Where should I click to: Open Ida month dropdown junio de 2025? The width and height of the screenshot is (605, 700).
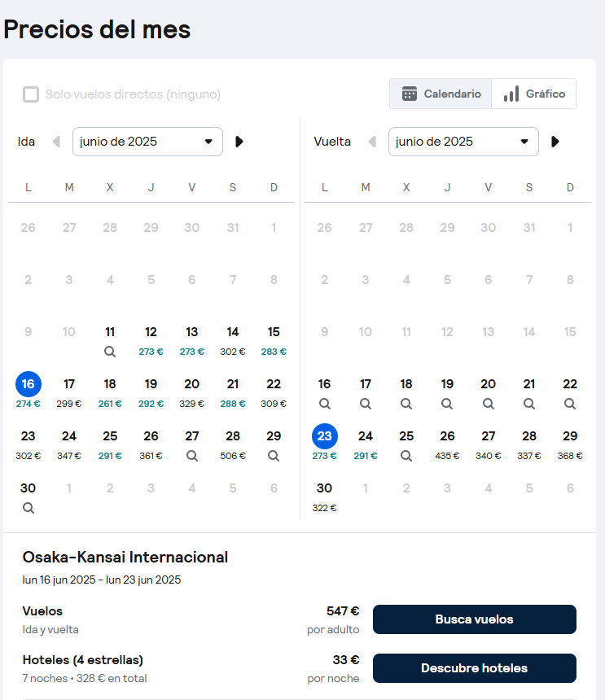pyautogui.click(x=148, y=142)
